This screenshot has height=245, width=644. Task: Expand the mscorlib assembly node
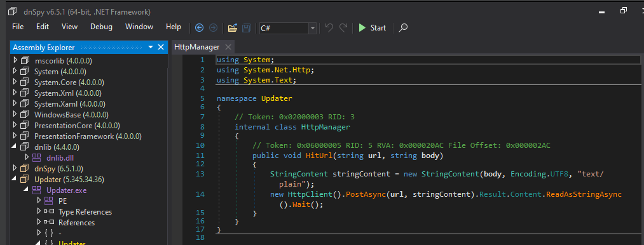click(16, 60)
